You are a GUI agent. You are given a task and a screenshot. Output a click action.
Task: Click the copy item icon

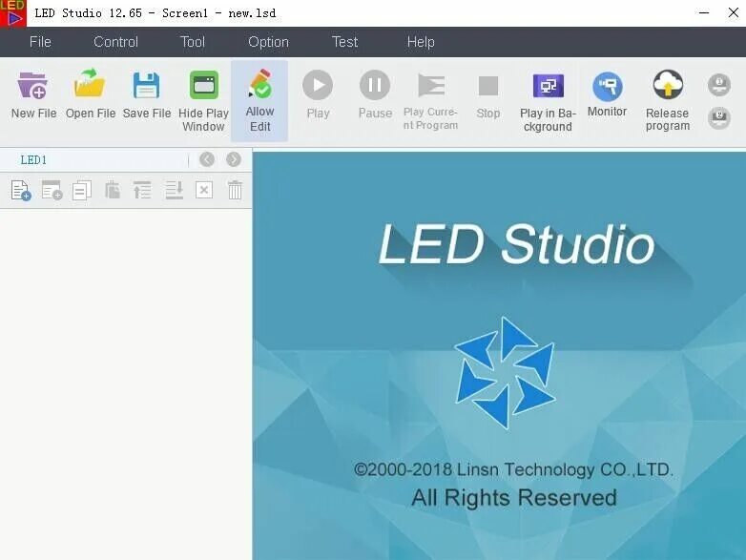click(x=82, y=190)
